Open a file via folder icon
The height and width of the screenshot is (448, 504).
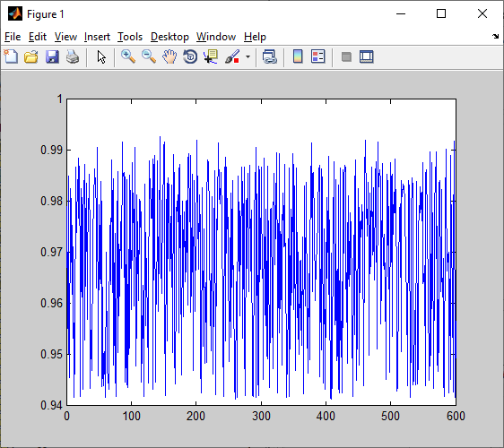(x=31, y=56)
